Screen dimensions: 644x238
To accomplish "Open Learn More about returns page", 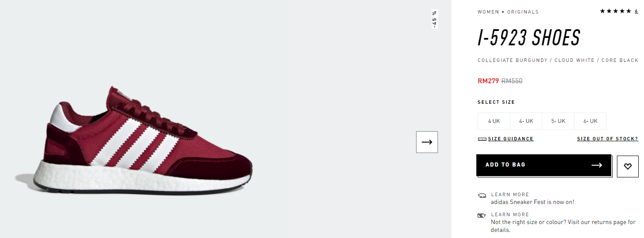I will tap(510, 214).
